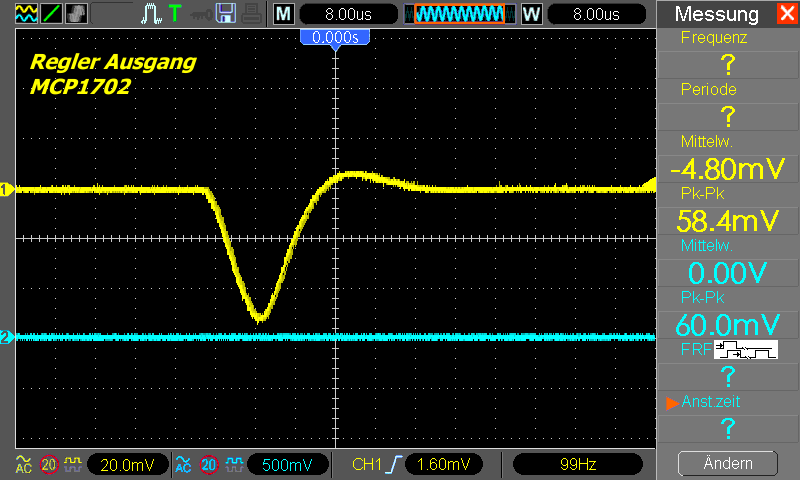Click the blue 0.000s trigger position marker
Viewport: 800px width, 480px height.
pos(335,39)
